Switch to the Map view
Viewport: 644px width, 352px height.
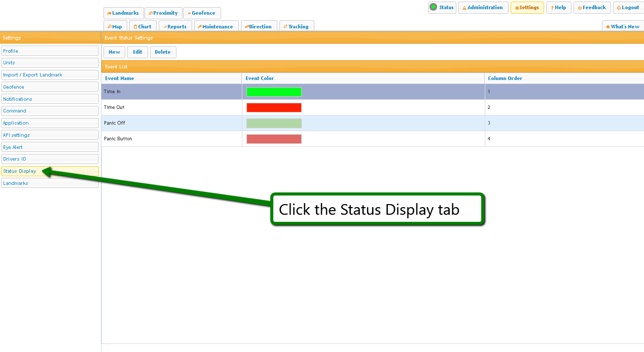pyautogui.click(x=115, y=27)
